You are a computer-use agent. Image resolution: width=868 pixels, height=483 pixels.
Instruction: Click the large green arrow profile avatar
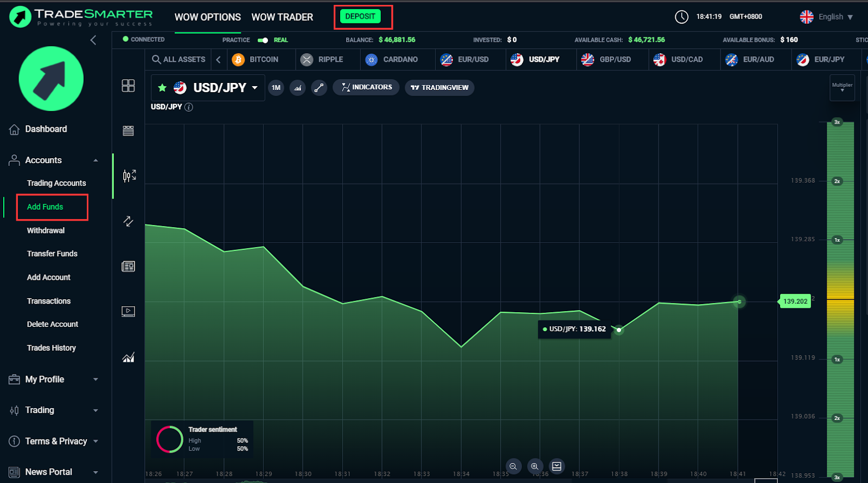click(x=51, y=79)
